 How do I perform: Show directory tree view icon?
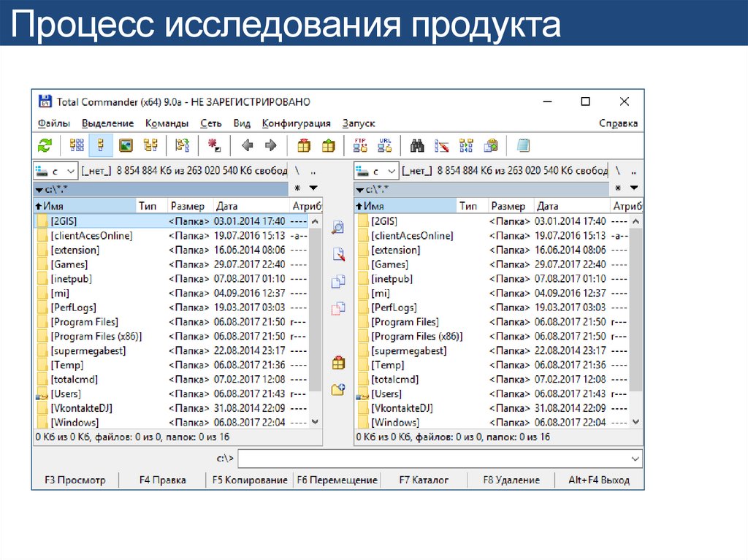coord(150,145)
